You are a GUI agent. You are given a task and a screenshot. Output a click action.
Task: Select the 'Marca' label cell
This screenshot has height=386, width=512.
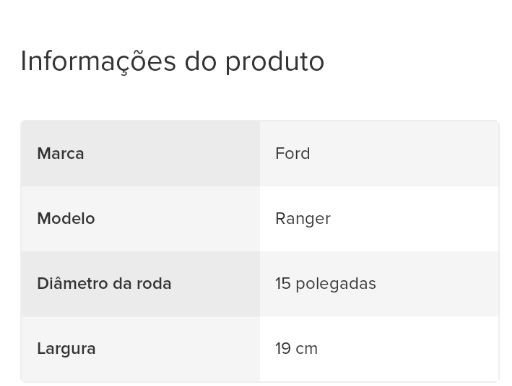point(140,153)
